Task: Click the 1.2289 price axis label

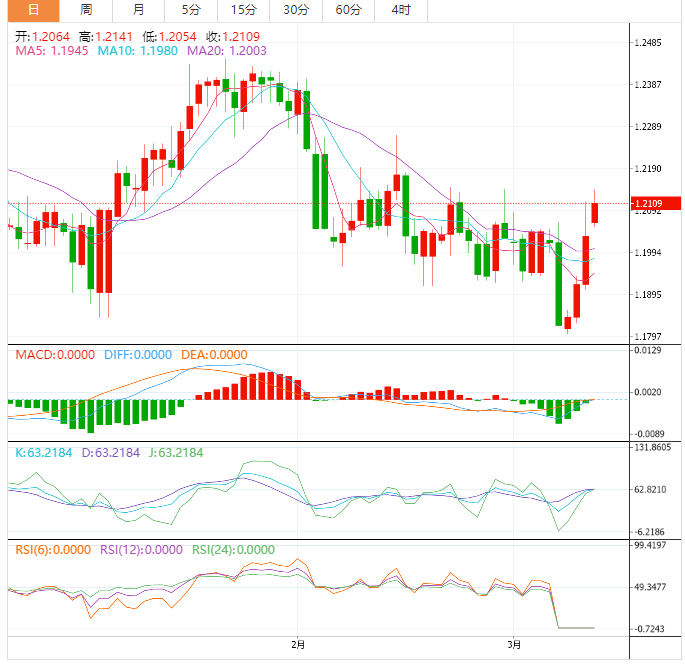Action: (648, 127)
